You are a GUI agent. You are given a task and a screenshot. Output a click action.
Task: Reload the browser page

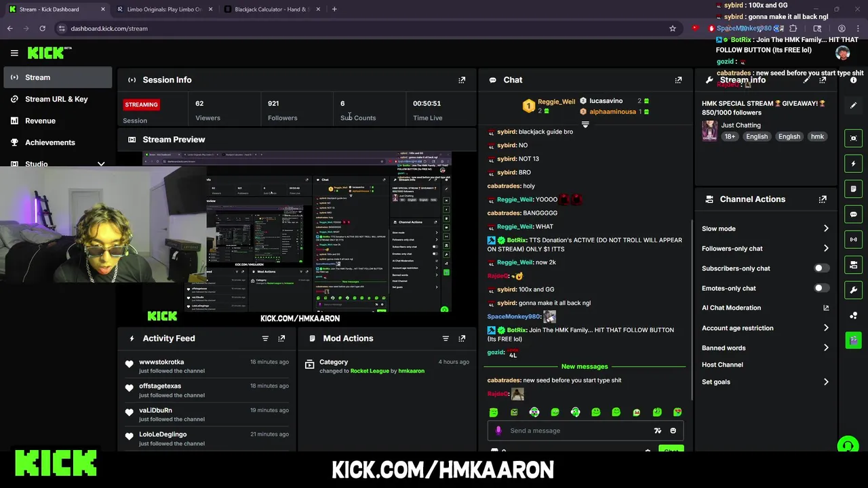[42, 28]
